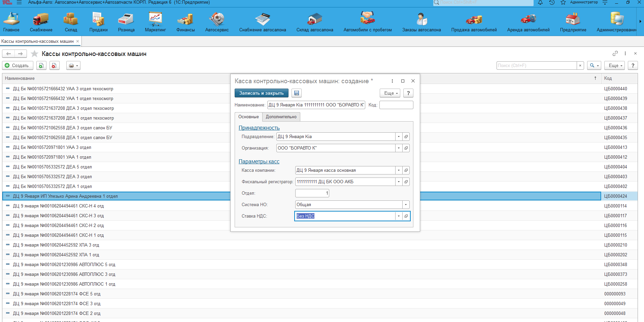The image size is (644, 322).
Task: Open Ставка НДС linked item button
Action: pos(406,216)
